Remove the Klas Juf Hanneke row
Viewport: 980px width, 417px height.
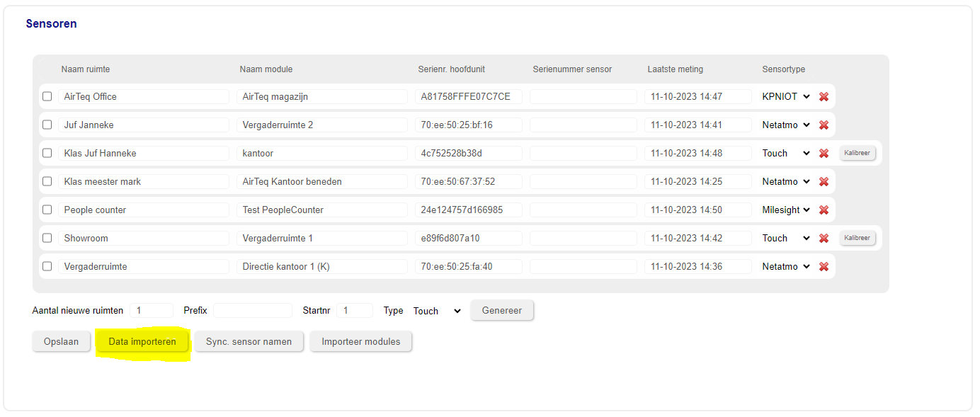[x=824, y=153]
